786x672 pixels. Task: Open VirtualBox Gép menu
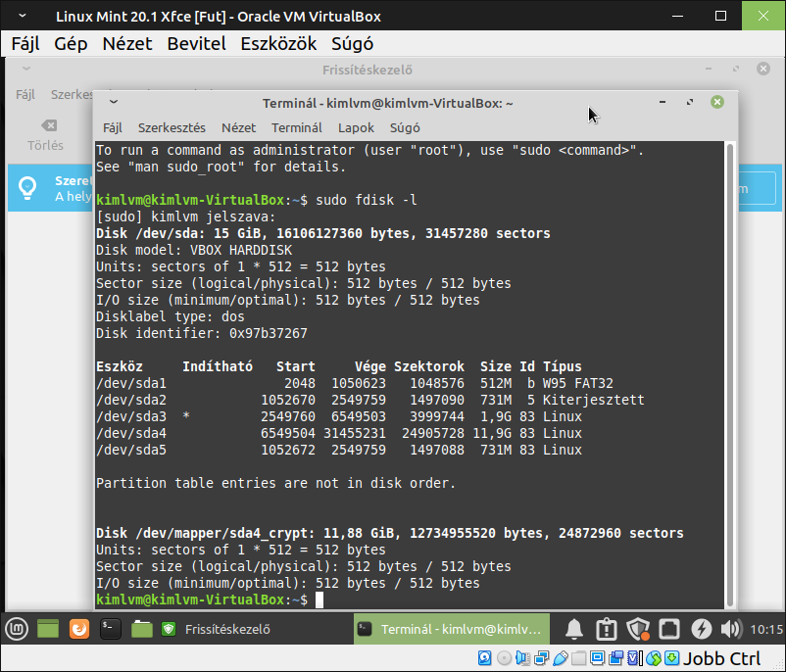[x=71, y=44]
